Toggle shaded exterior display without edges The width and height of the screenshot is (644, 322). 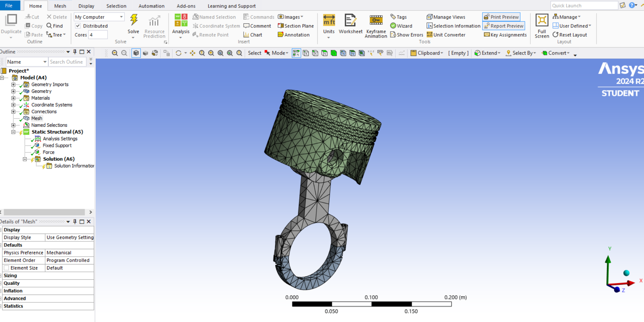tap(146, 53)
